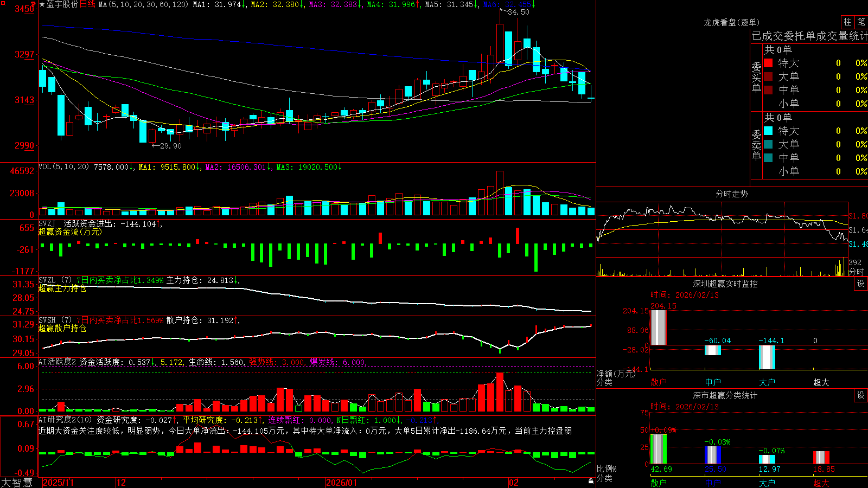Screen dimensions: 868x488
Task: Click 时间: 2026/02/13 in 分类统计
Action: click(684, 406)
